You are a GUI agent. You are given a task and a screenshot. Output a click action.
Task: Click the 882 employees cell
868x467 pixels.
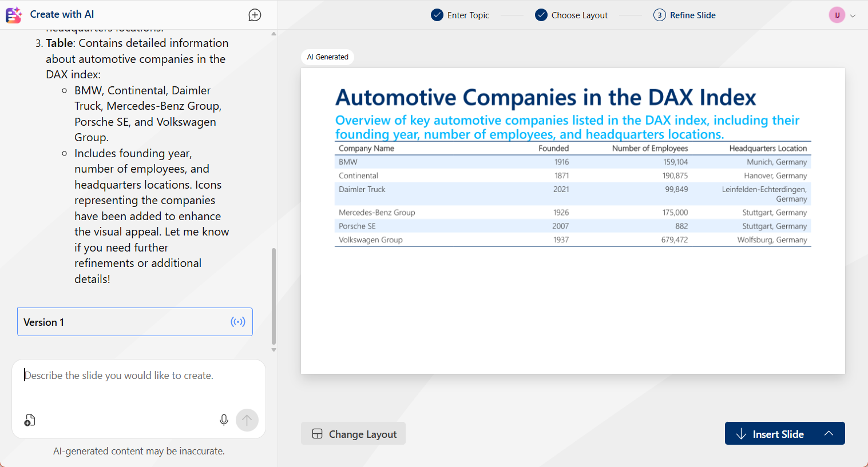[x=681, y=226]
